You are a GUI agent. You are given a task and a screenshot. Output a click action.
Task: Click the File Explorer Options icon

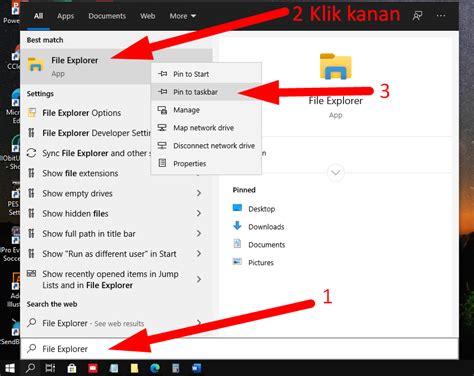pyautogui.click(x=32, y=113)
